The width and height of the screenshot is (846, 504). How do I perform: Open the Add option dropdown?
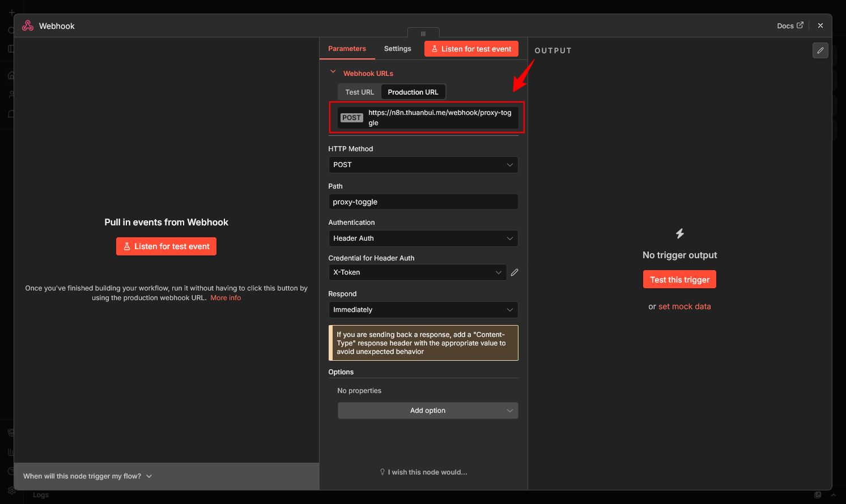click(x=428, y=411)
